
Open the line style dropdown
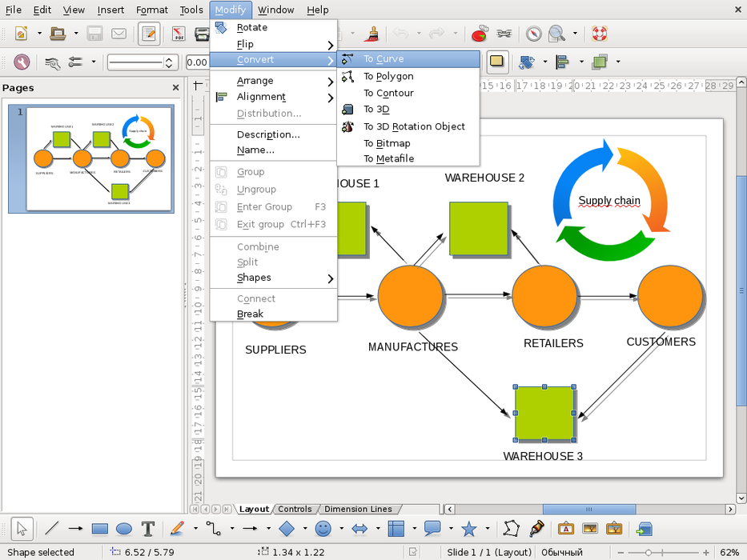(143, 62)
